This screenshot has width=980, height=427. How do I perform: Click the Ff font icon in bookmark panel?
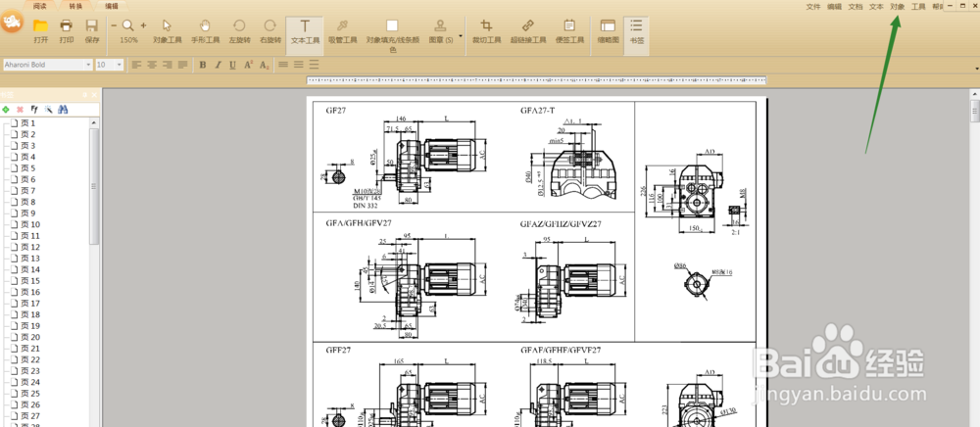[34, 110]
